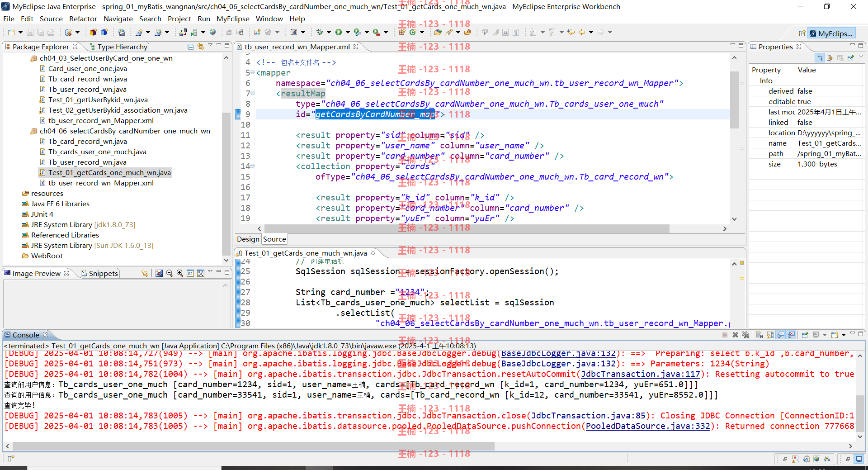Click the green Run button in toolbar
This screenshot has height=470, width=868.
[x=339, y=32]
